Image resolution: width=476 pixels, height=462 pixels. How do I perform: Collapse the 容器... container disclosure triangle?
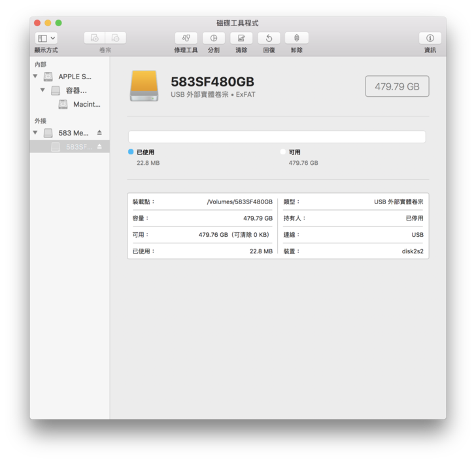tap(42, 90)
